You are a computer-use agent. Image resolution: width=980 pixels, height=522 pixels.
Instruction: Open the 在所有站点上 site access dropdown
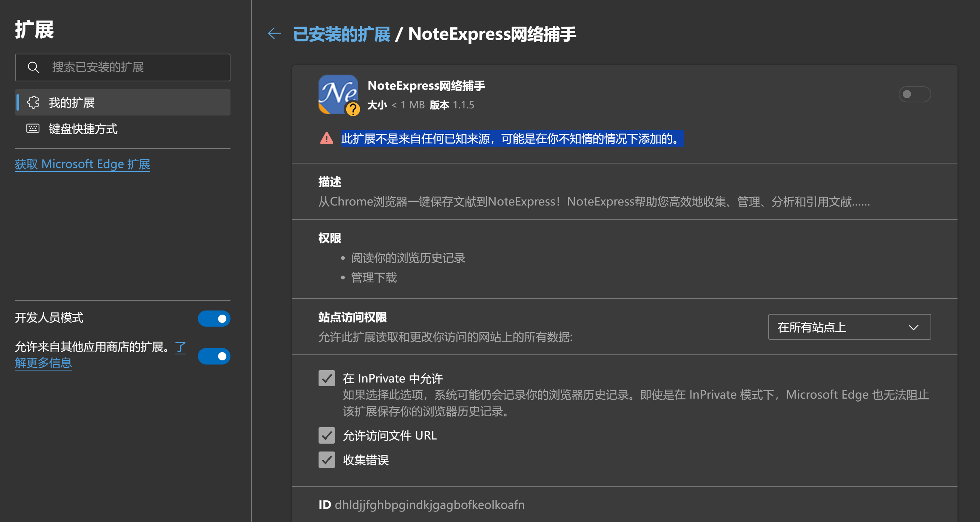pyautogui.click(x=849, y=327)
